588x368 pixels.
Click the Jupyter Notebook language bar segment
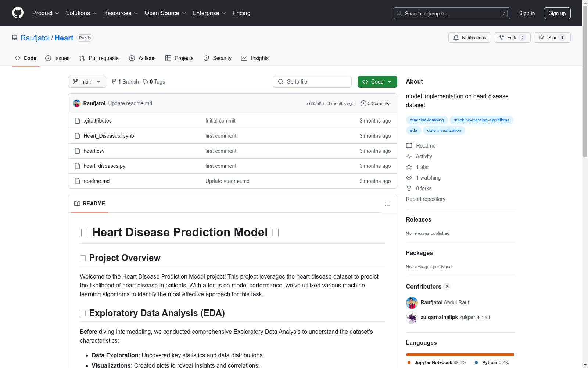pyautogui.click(x=460, y=355)
